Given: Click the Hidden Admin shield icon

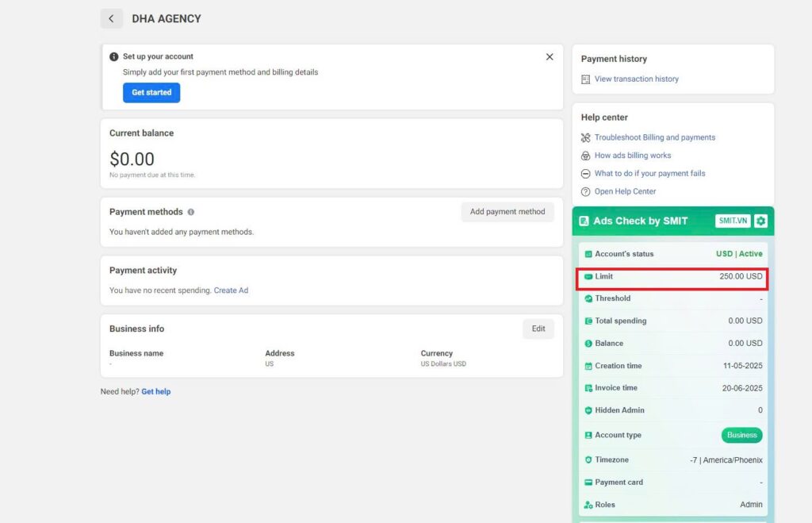Looking at the screenshot, I should point(588,410).
